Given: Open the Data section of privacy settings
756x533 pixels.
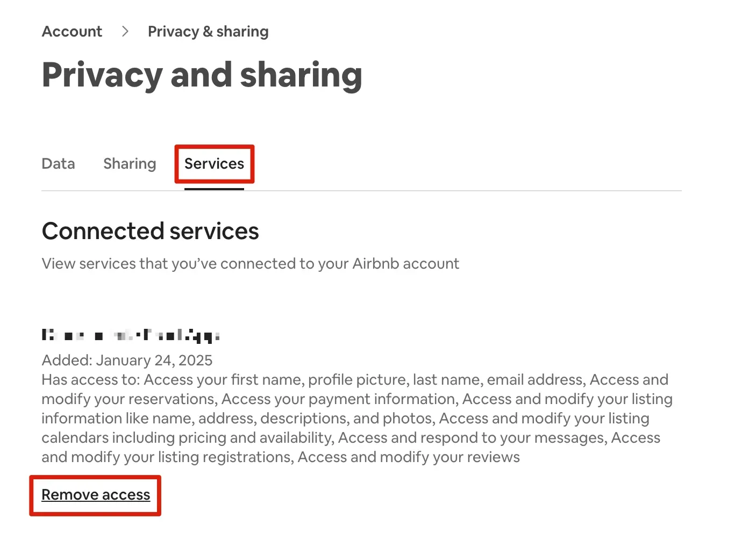Looking at the screenshot, I should pyautogui.click(x=58, y=164).
